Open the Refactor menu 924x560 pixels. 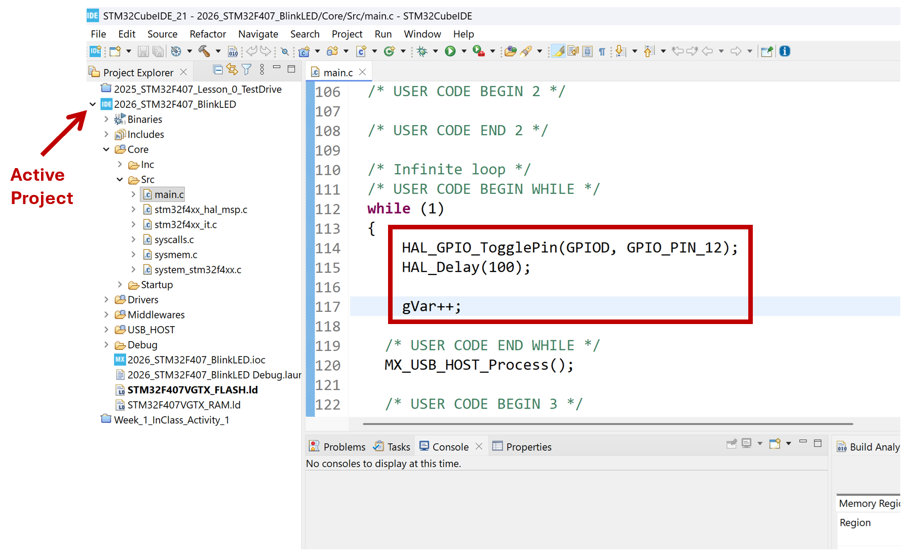pos(208,34)
